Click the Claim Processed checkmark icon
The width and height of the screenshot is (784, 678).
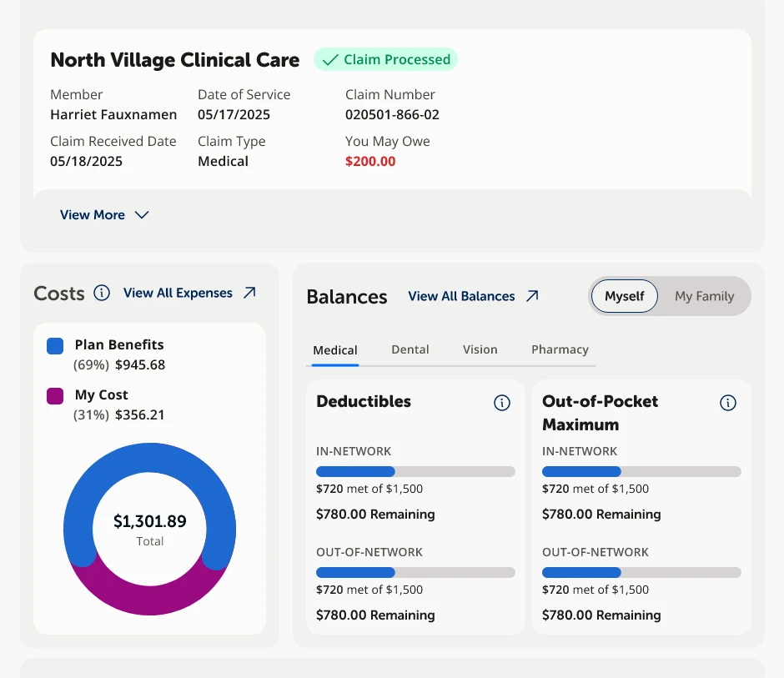coord(330,60)
